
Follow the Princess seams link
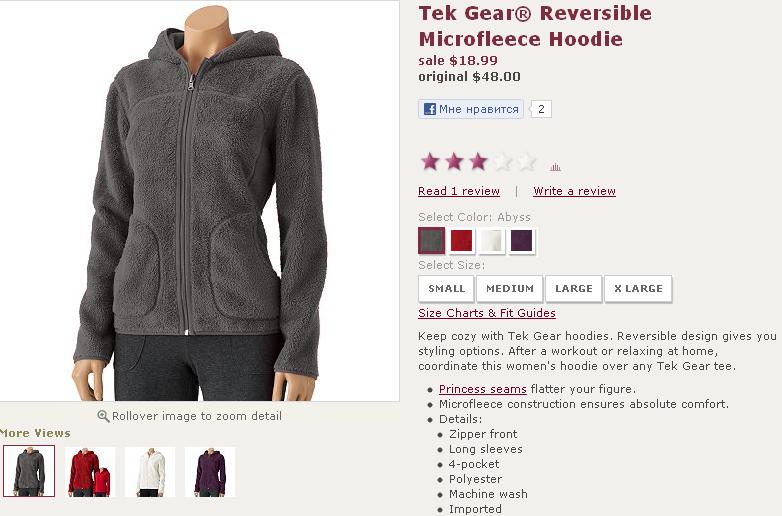pos(483,389)
